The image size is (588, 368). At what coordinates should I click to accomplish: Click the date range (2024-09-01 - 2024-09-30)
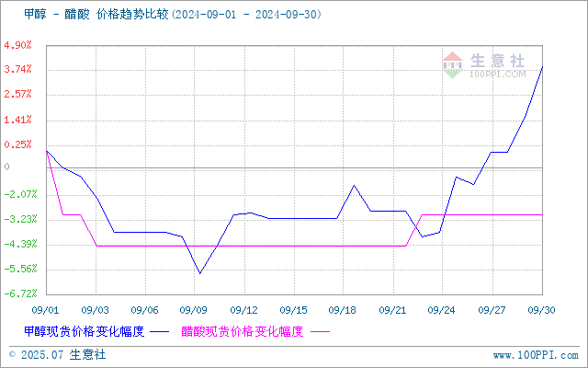coord(246,15)
